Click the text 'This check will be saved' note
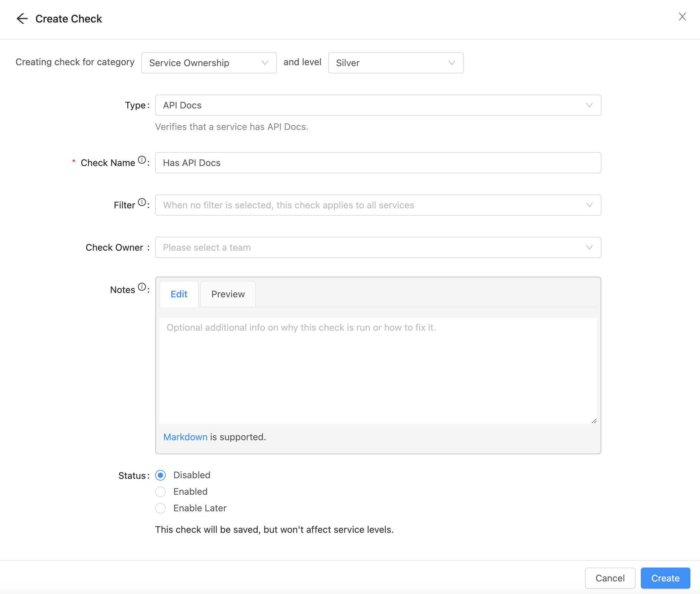 274,530
